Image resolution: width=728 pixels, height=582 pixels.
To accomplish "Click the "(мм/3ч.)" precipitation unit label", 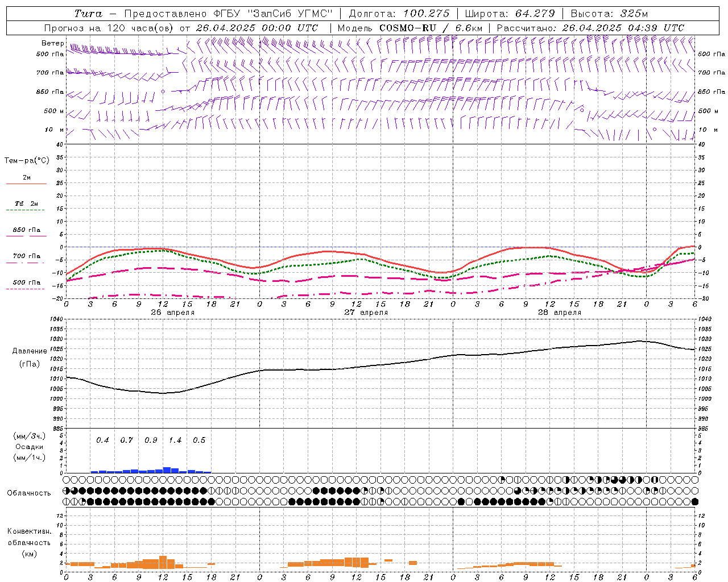I will pyautogui.click(x=30, y=436).
